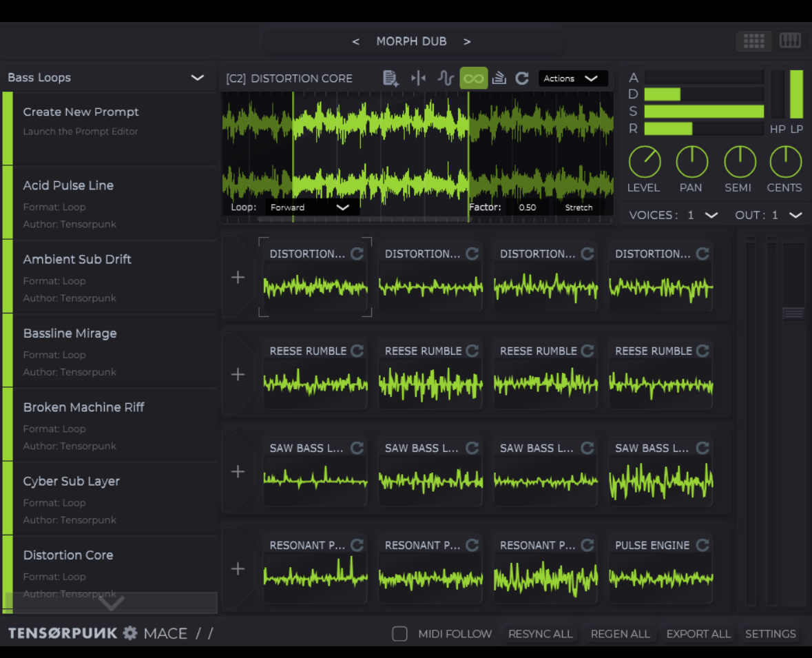This screenshot has width=812, height=658.
Task: Go to the previous preset before MORPH DUB
Action: tap(356, 41)
